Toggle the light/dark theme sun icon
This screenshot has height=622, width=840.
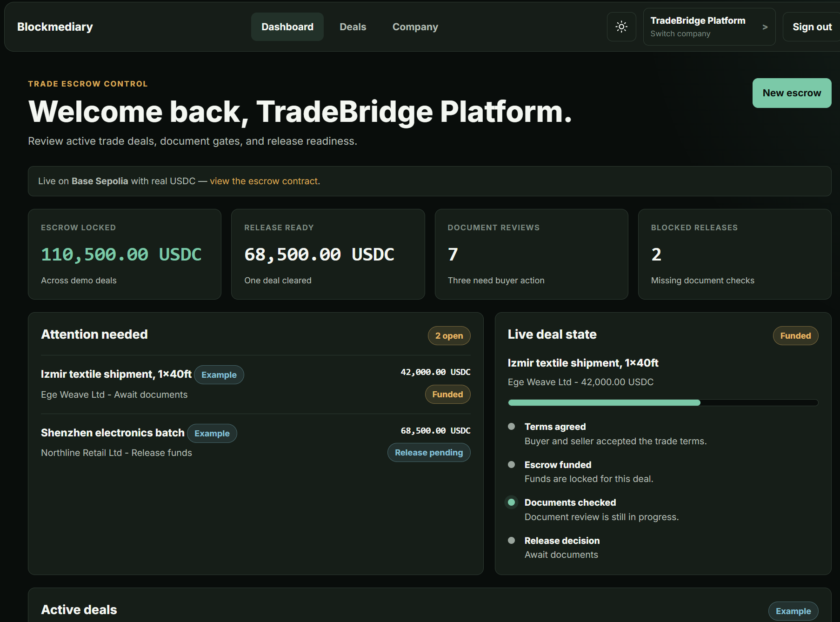coord(621,27)
